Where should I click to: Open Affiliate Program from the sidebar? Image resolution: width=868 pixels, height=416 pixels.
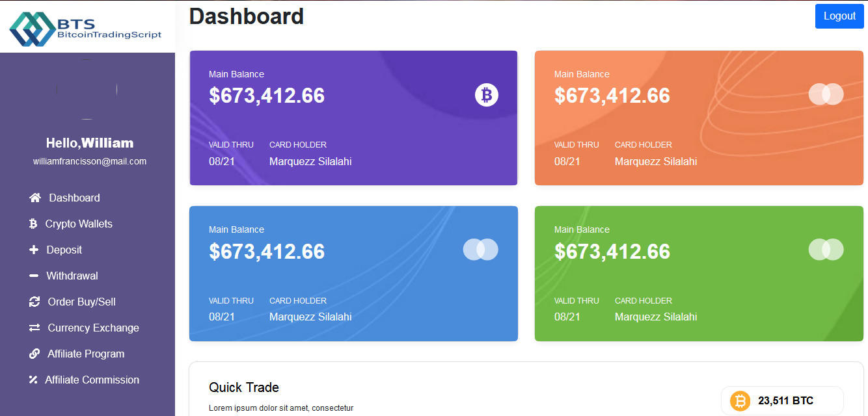click(x=86, y=354)
